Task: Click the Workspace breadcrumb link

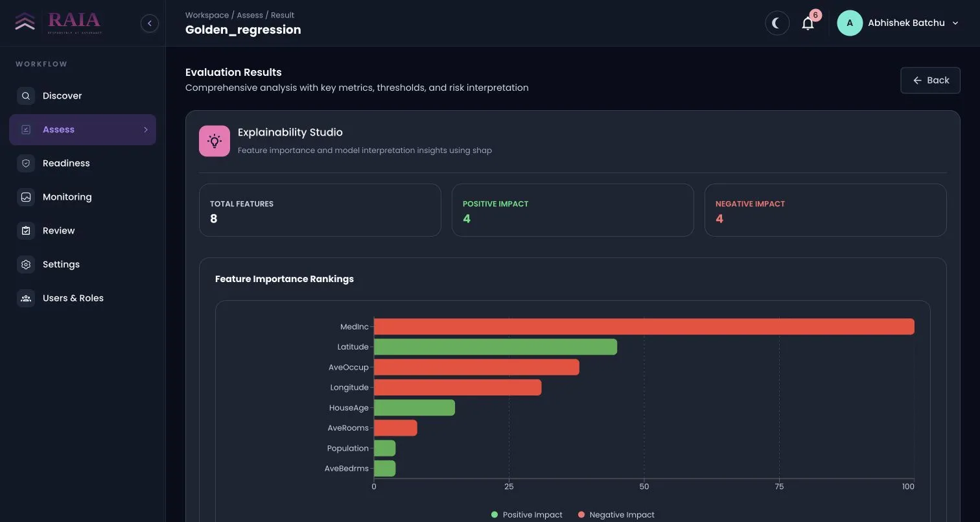Action: tap(207, 15)
